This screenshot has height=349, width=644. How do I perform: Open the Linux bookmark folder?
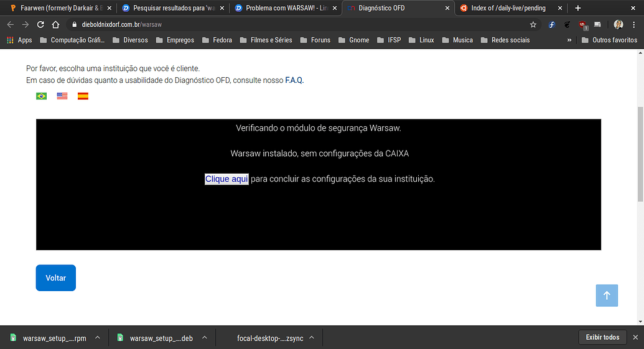tap(421, 40)
